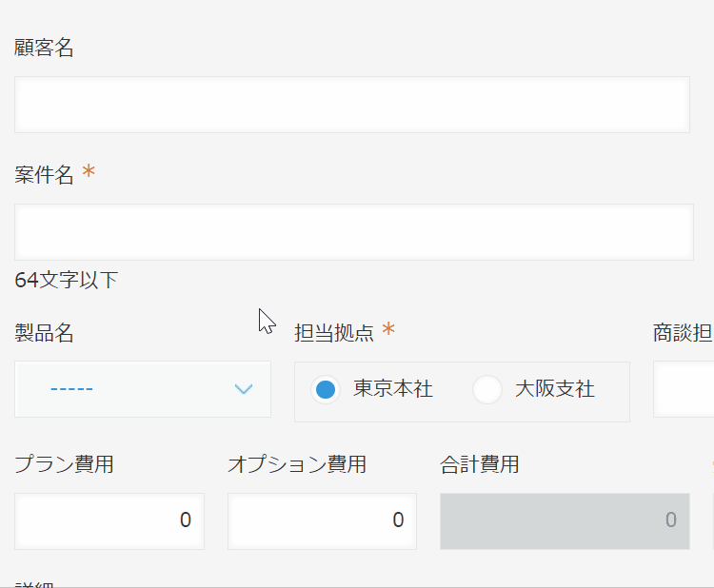The image size is (714, 588).
Task: Click the 製品名 field label
Action: 44,333
